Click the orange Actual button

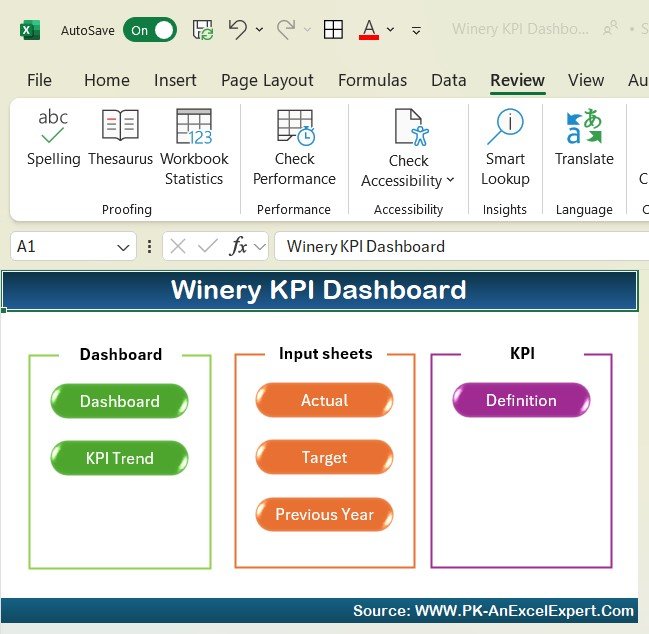pos(324,400)
